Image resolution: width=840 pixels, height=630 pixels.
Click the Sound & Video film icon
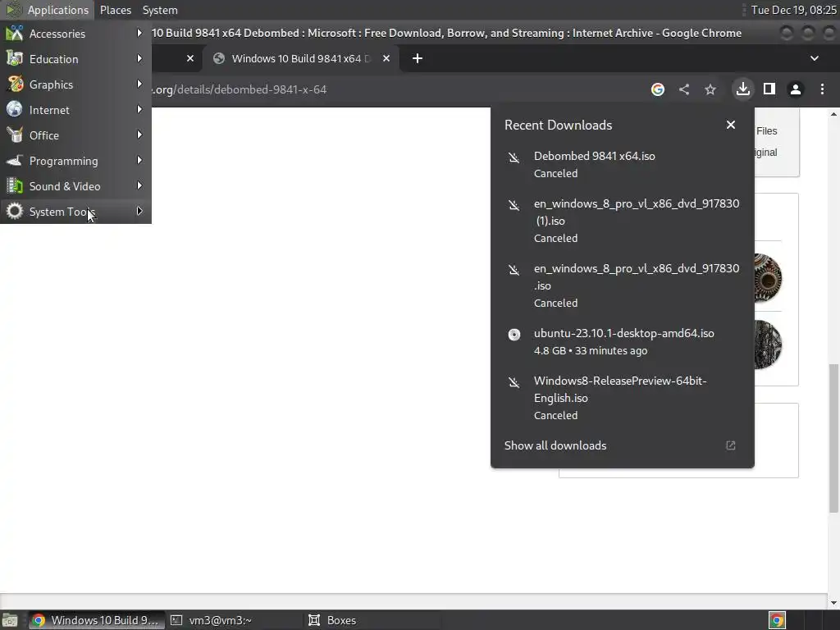[x=15, y=186]
